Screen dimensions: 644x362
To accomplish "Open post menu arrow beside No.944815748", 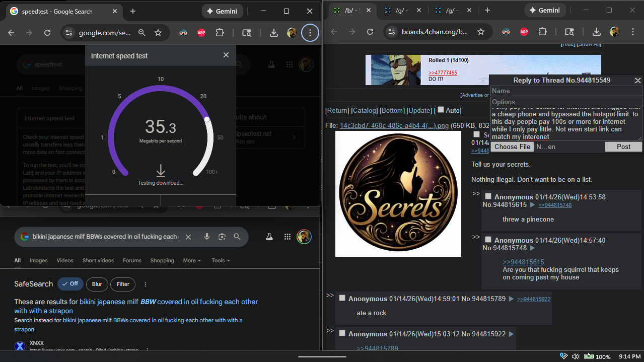I will (x=532, y=248).
